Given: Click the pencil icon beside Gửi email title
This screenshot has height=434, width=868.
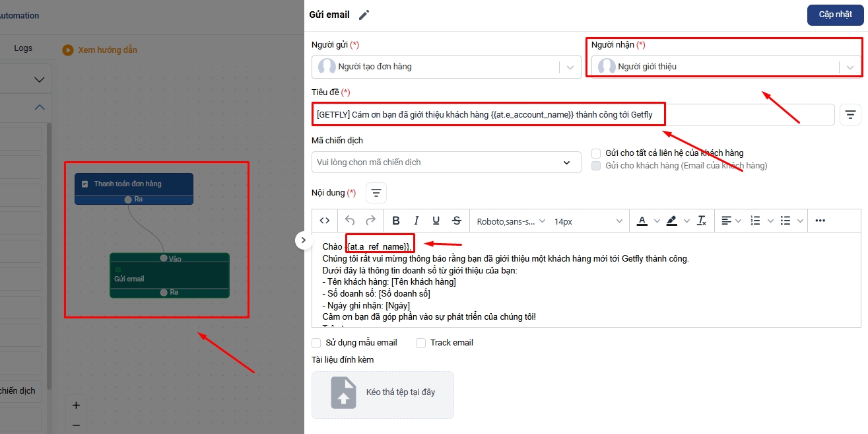Looking at the screenshot, I should tap(364, 15).
